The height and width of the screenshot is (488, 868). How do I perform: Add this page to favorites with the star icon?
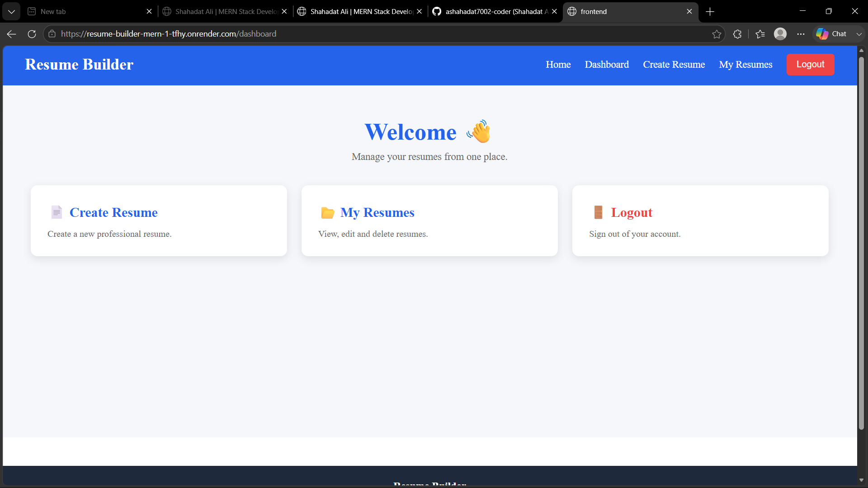717,34
